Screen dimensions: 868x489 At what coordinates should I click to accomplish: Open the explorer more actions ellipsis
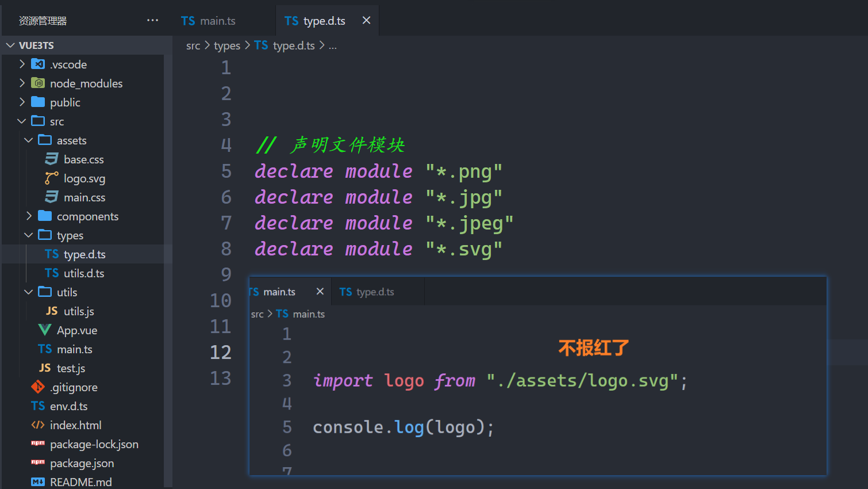[x=152, y=20]
